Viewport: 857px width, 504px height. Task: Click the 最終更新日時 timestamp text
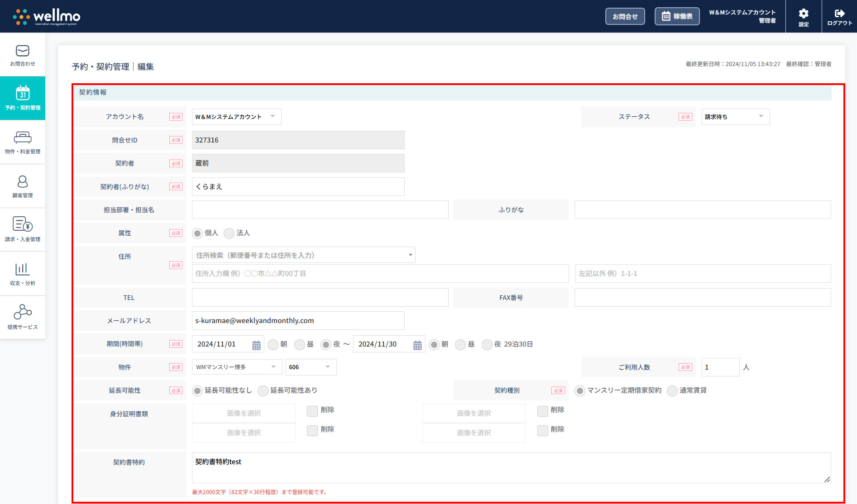coord(733,64)
